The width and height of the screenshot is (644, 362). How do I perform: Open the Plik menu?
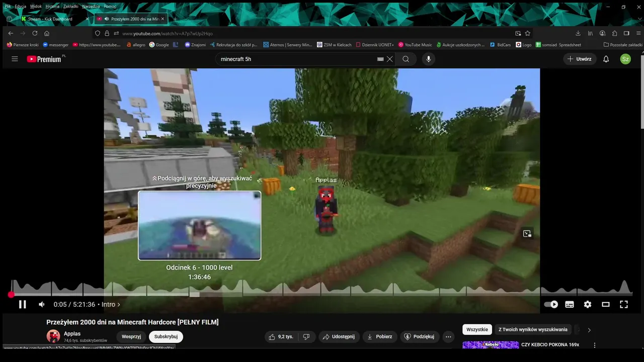8,6
